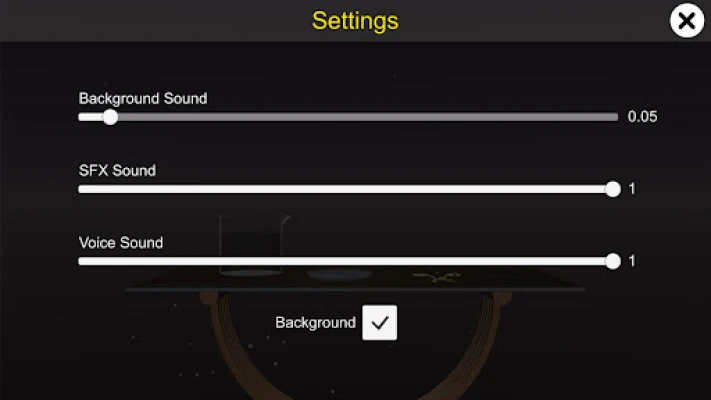Click the Voice Sound value readout
This screenshot has width=711, height=400.
632,261
